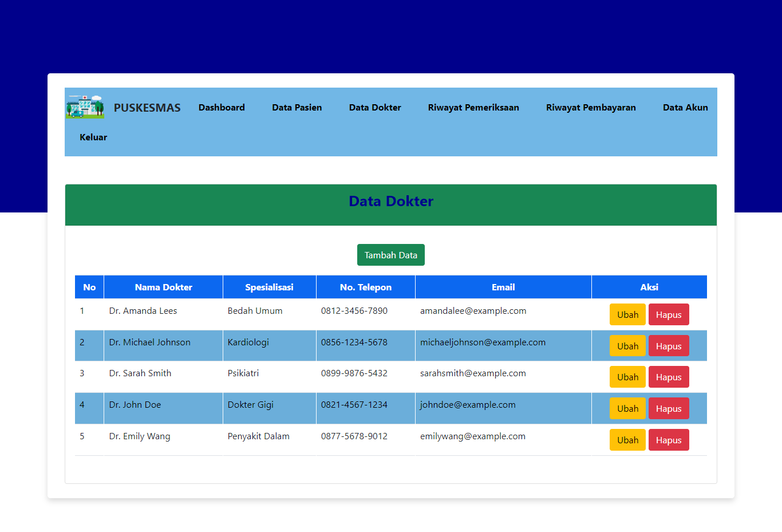
Task: Log out using Keluar link
Action: click(93, 137)
